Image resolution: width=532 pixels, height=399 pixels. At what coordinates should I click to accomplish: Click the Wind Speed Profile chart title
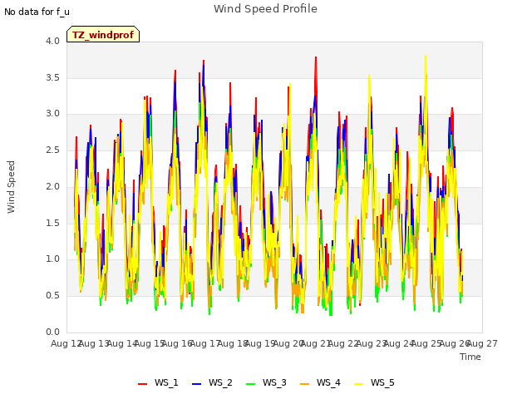265,9
